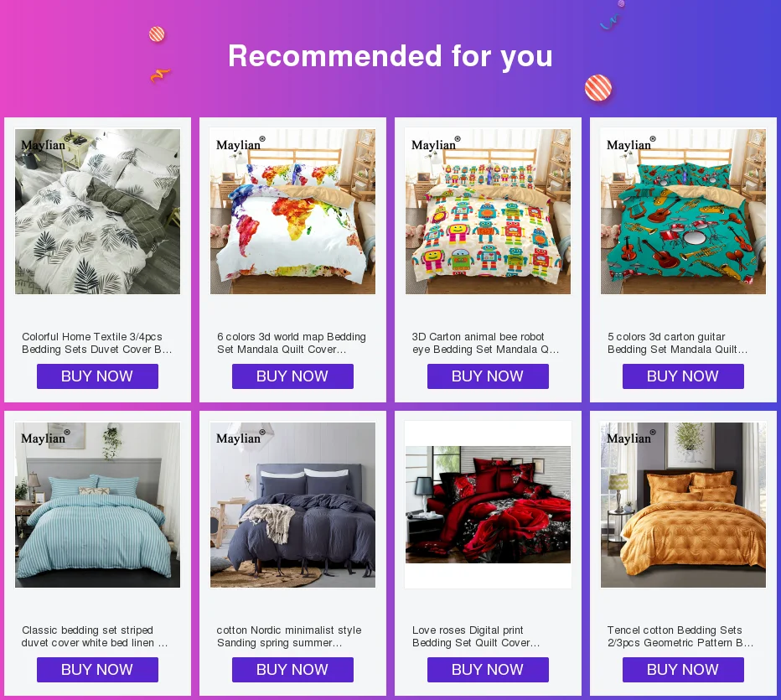Open the dark Nordic minimalist bedding image

click(x=293, y=505)
